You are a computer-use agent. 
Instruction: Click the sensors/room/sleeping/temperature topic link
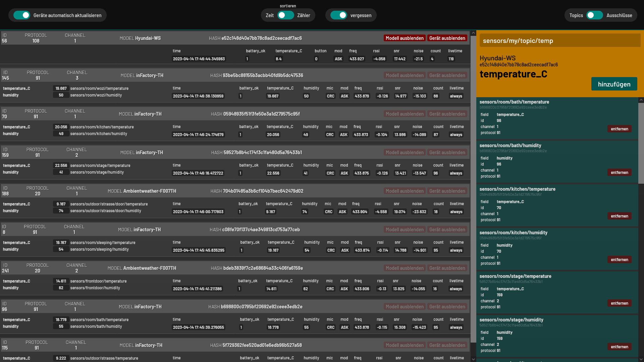tap(103, 243)
